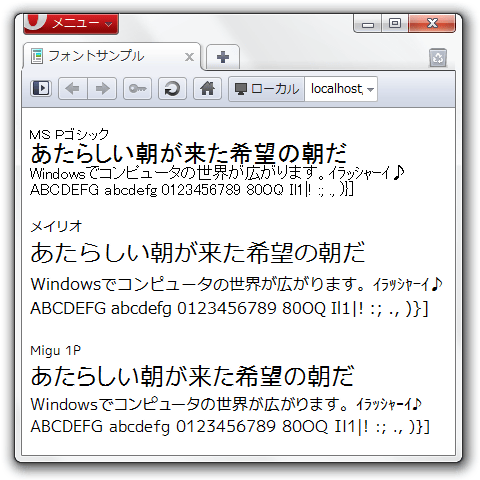The width and height of the screenshot is (480, 480).
Task: Open the closed tabs trash icon
Action: [438, 58]
